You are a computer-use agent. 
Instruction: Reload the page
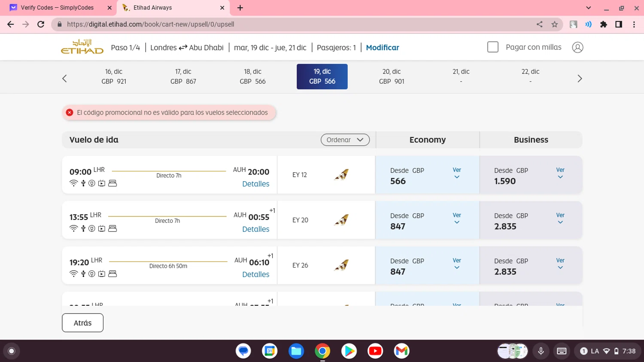pos(41,24)
